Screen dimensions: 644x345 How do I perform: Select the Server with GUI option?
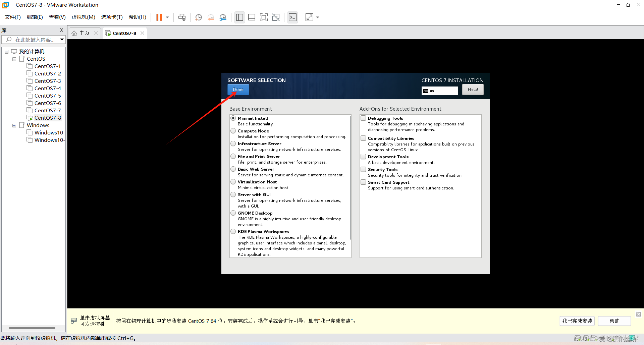pos(233,194)
